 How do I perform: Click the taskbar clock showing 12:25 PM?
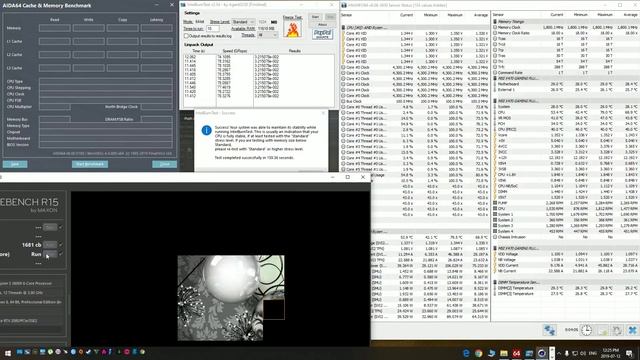tap(610, 353)
